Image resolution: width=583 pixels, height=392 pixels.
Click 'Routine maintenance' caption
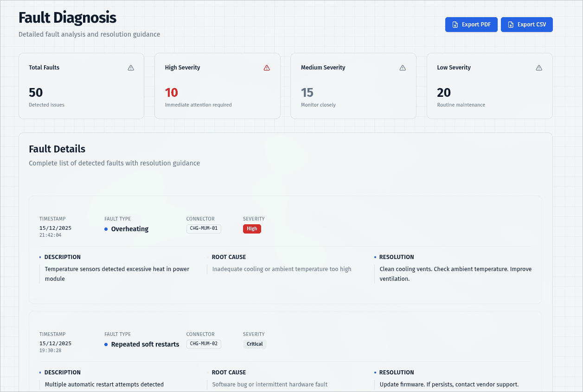461,105
